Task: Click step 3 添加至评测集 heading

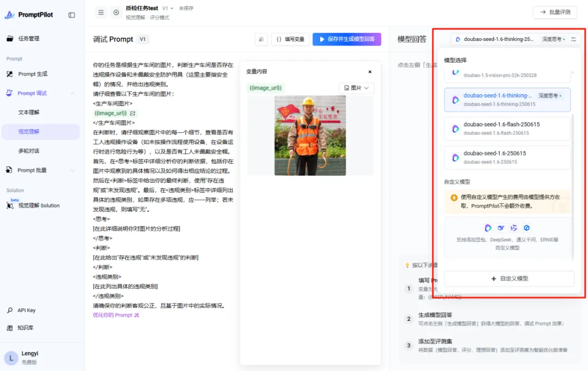Action: tap(435, 341)
